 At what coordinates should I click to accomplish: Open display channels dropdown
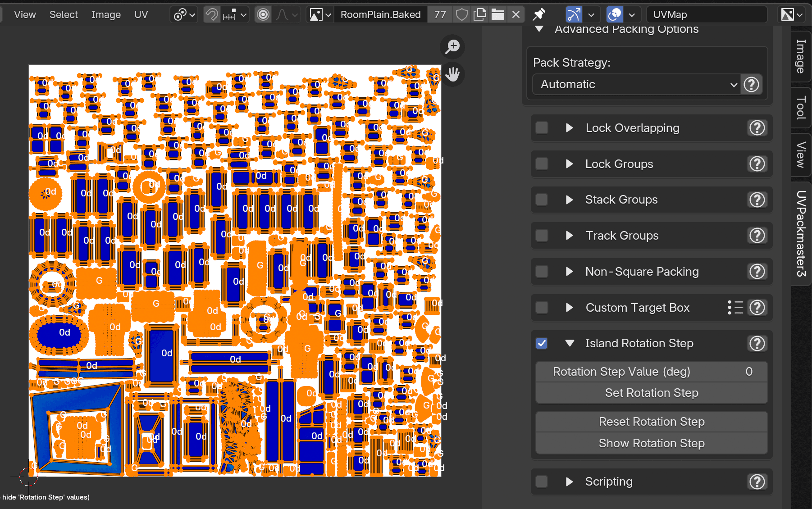click(792, 15)
